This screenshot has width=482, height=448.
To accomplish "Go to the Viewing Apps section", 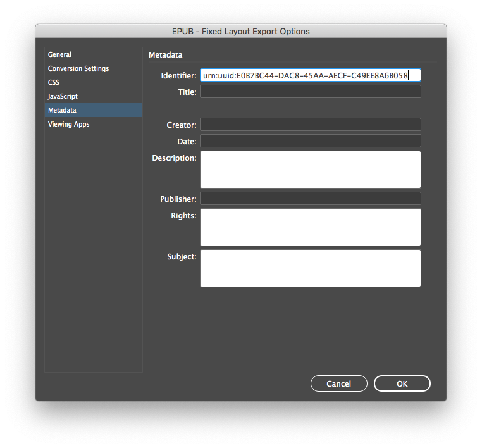I will point(69,124).
